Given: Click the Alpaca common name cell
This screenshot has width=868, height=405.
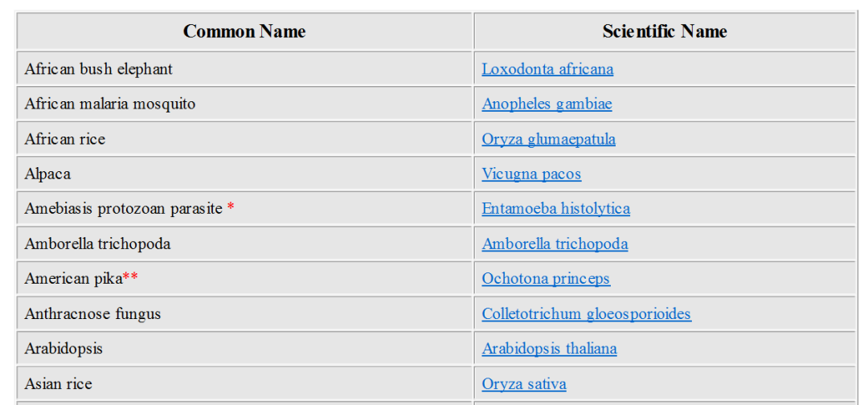Looking at the screenshot, I should coord(47,174).
